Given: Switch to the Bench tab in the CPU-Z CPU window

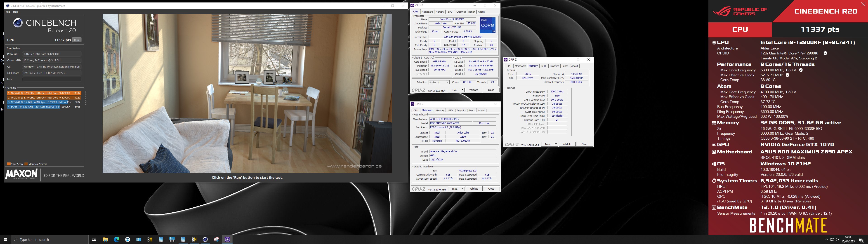Looking at the screenshot, I should pos(472,12).
